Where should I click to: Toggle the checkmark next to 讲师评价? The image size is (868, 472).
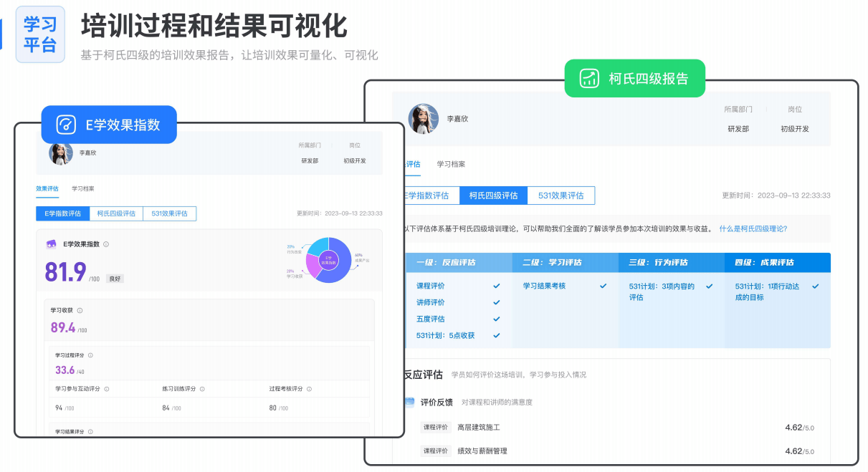point(497,302)
